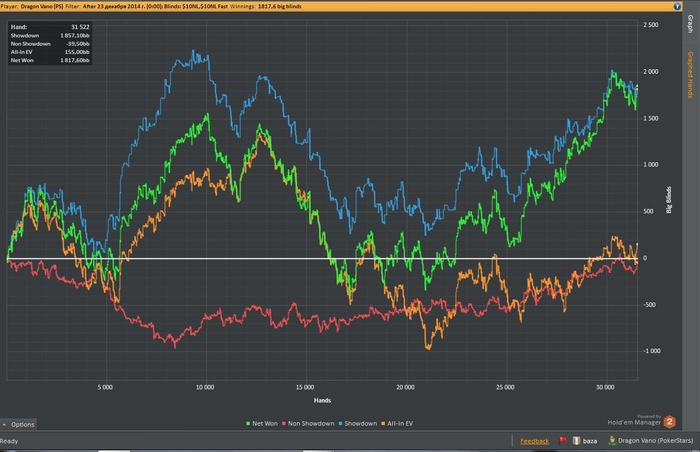Select the Dragon Vano (PokerStars) player name
The height and width of the screenshot is (452, 700).
[655, 441]
